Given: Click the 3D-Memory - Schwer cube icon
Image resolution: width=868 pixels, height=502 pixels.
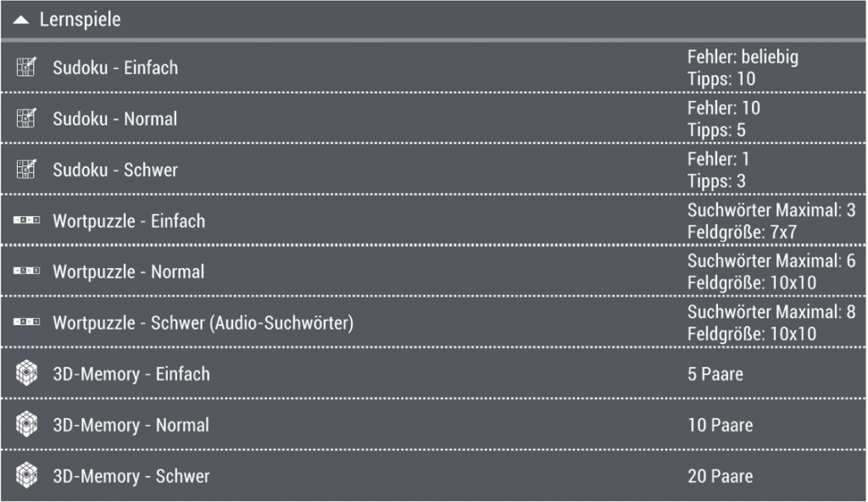Looking at the screenshot, I should coord(27,475).
